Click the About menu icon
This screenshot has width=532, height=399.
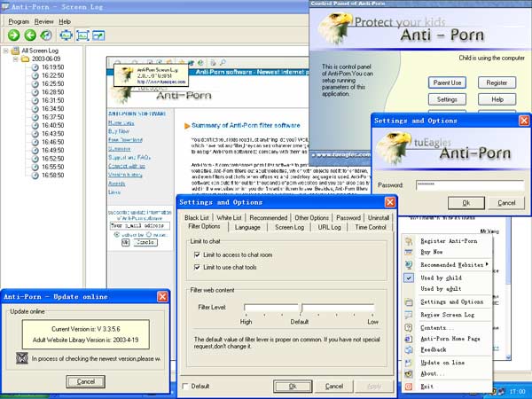click(x=409, y=373)
